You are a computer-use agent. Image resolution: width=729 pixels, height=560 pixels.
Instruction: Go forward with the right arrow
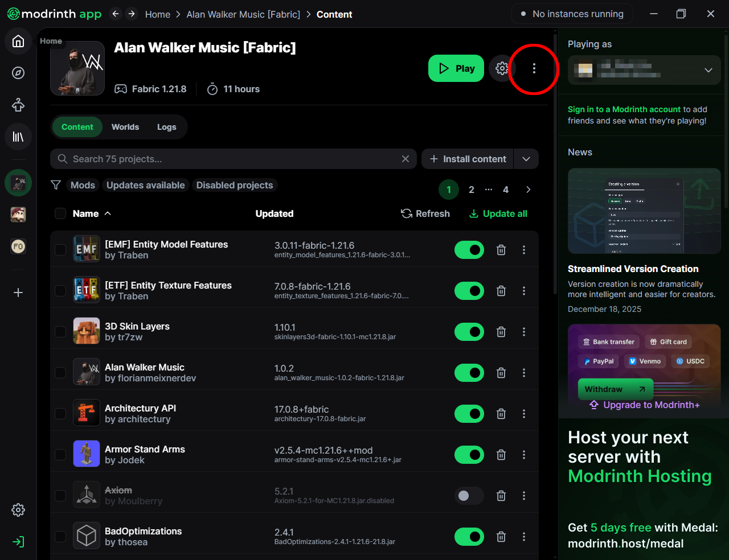[132, 14]
